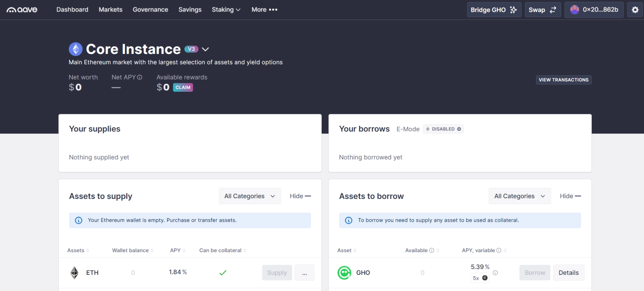Viewport: 644px width, 291px height.
Task: Open All Categories dropdown in Assets to borrow
Action: click(x=519, y=196)
